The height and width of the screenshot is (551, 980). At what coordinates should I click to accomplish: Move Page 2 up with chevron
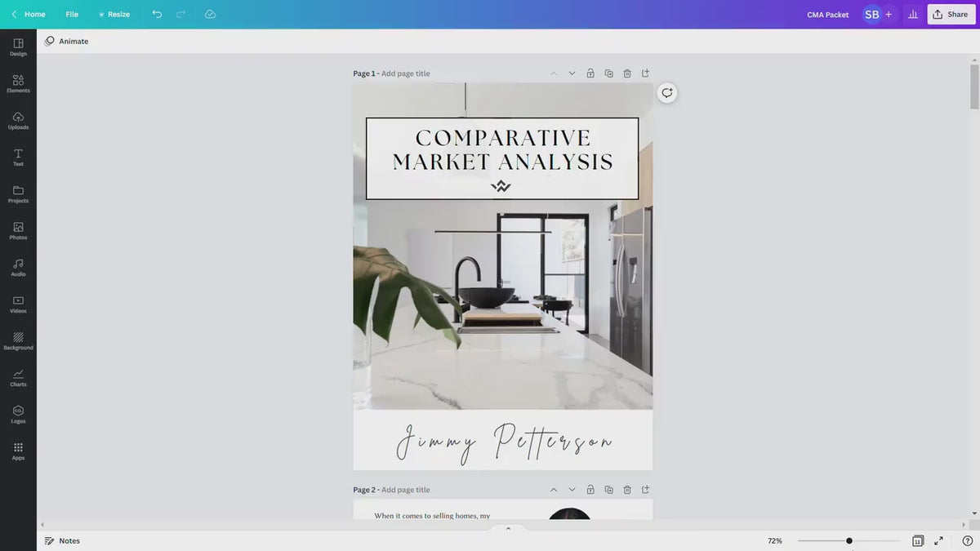click(554, 490)
